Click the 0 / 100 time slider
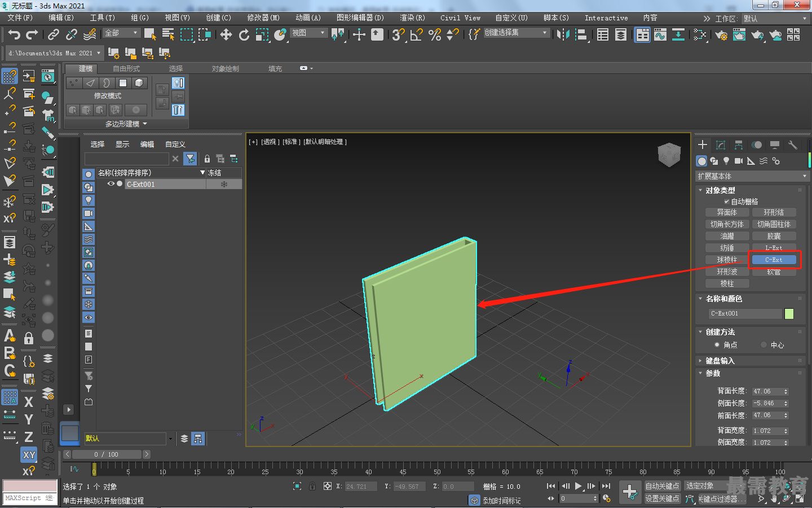This screenshot has height=508, width=812. (x=107, y=454)
